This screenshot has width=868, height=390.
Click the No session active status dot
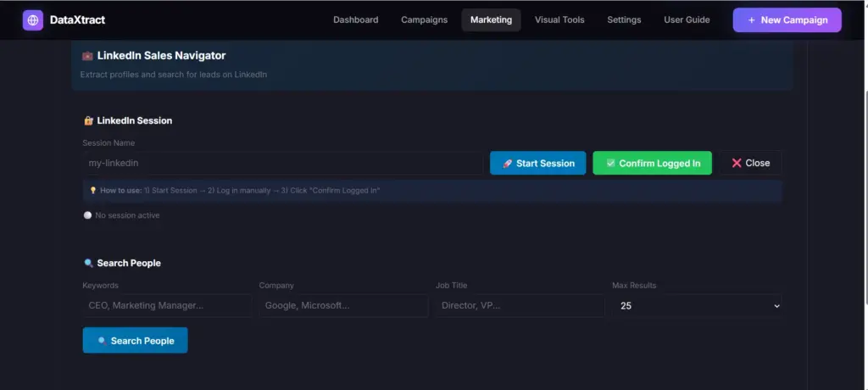(87, 215)
